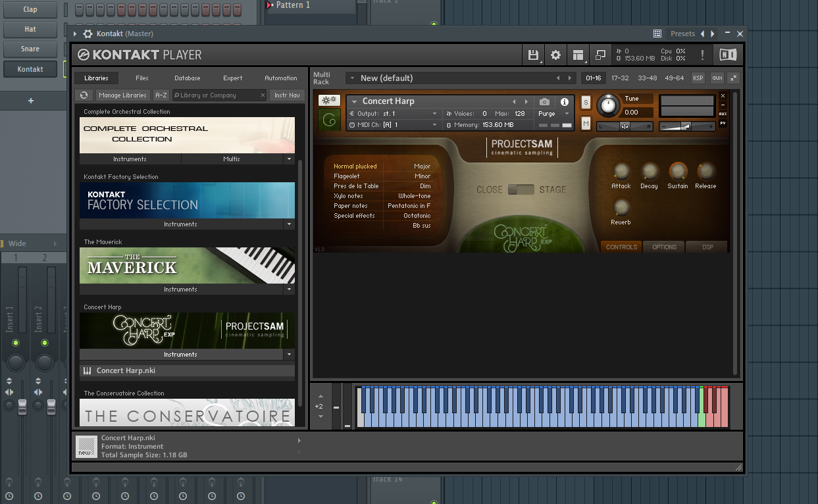Image resolution: width=818 pixels, height=504 pixels.
Task: Open Instruments under The Maverick library
Action: (x=180, y=290)
